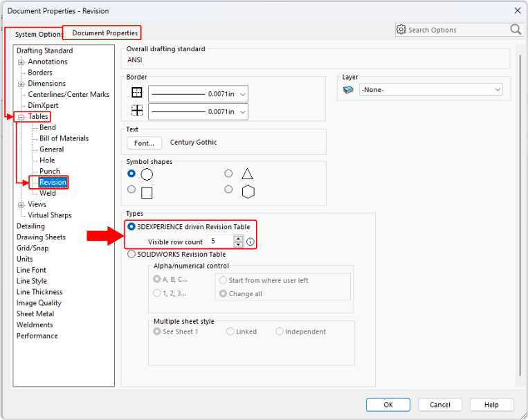Select Revision under Tables

point(53,182)
